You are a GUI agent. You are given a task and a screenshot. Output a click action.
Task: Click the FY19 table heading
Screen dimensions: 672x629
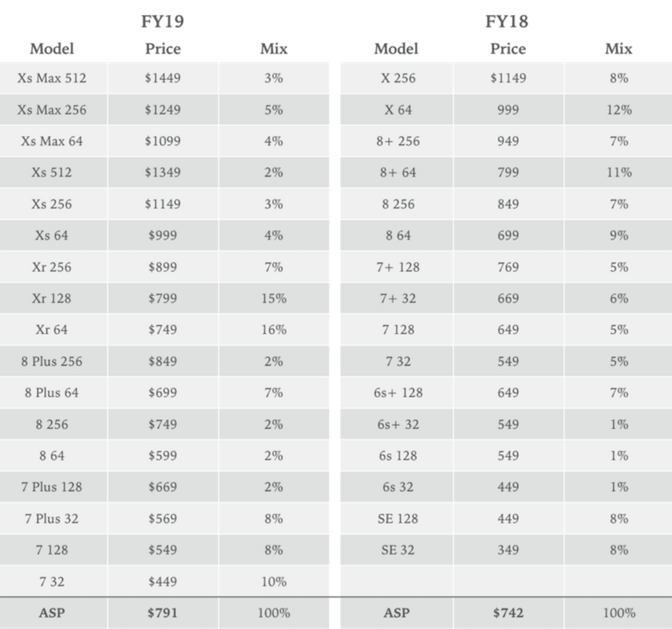[x=162, y=21]
